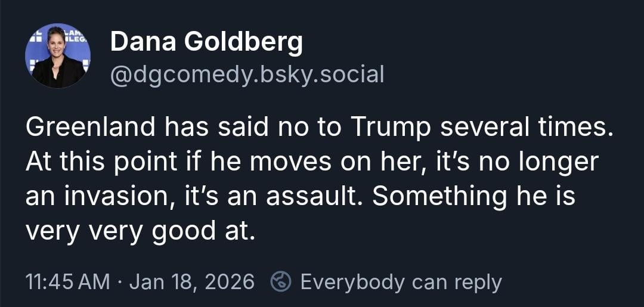This screenshot has height=307, width=644.
Task: Click the last line reading very very good at
Action: click(140, 231)
